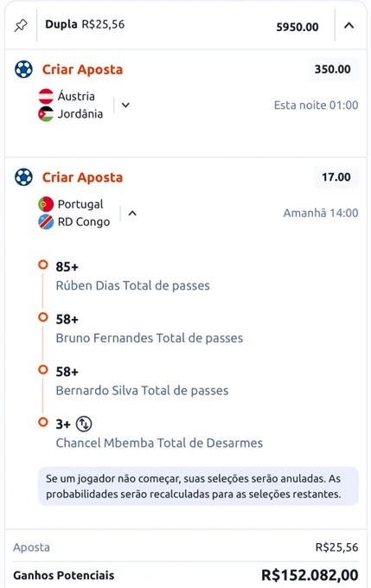This screenshot has height=588, width=371.
Task: Select the 58+ Bruno Fernandes selection circle
Action: tap(43, 317)
